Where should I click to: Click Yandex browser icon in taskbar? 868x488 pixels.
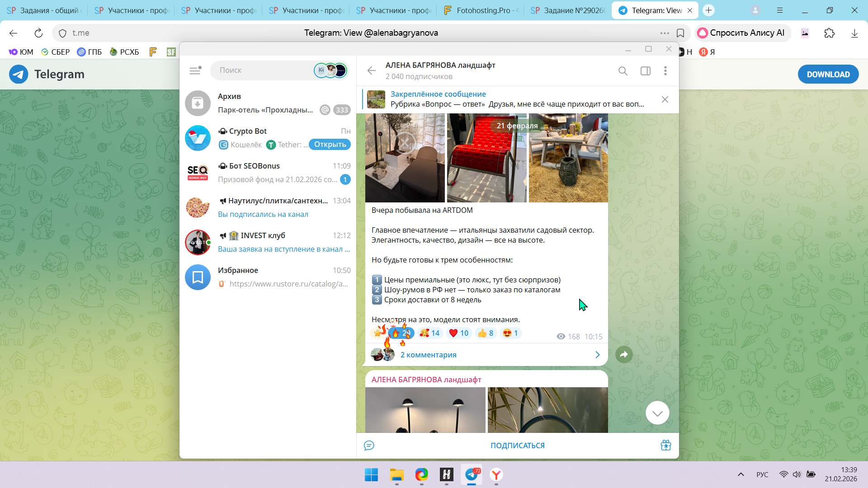point(496,475)
